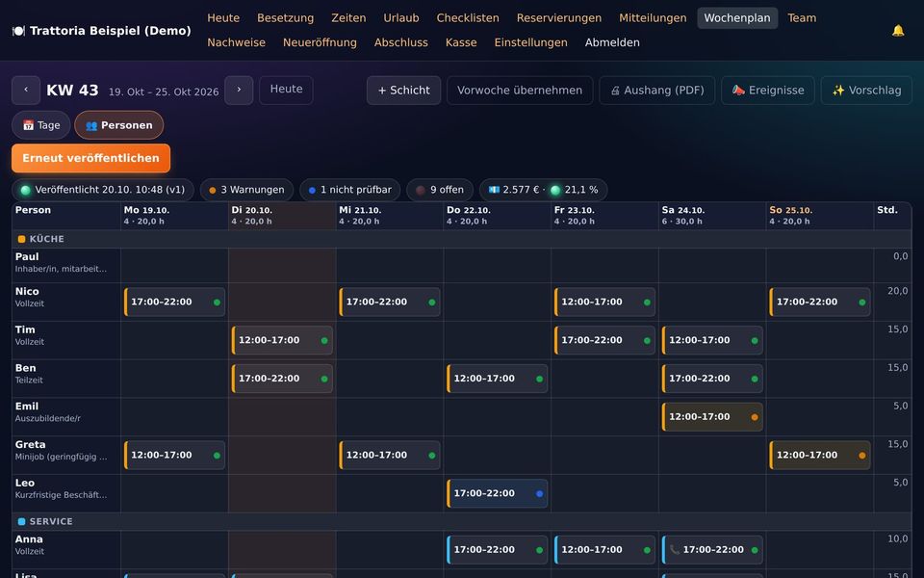
Task: Go to previous week with left chevron
Action: pos(26,91)
